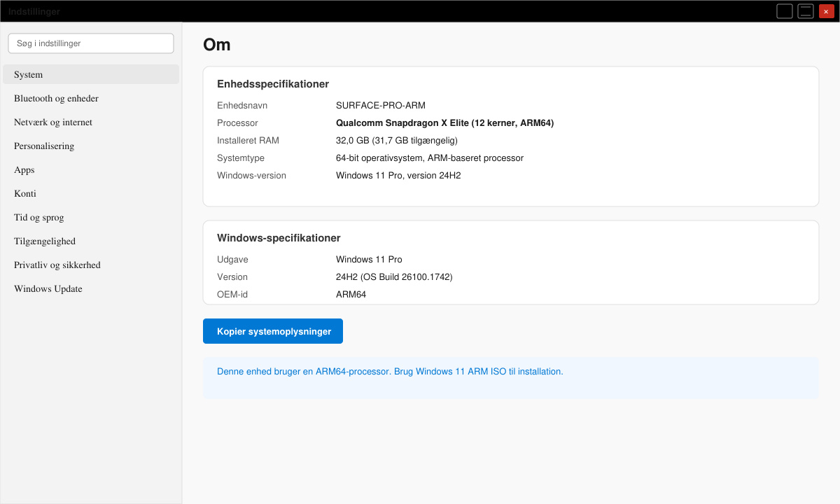Click the 24H2 OS Build 26100.1742 value

tap(394, 277)
